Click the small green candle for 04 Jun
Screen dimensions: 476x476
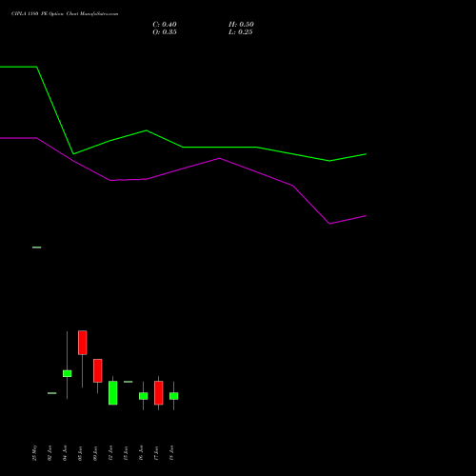(x=68, y=373)
